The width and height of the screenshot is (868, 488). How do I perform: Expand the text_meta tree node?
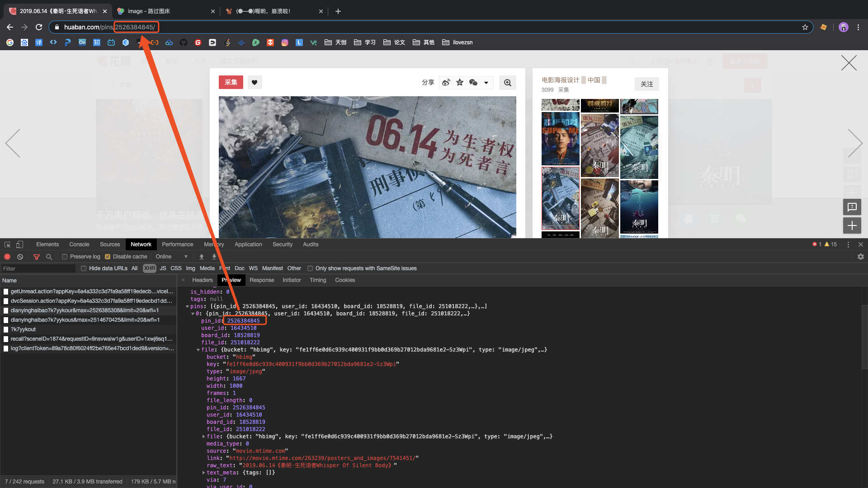[x=203, y=473]
